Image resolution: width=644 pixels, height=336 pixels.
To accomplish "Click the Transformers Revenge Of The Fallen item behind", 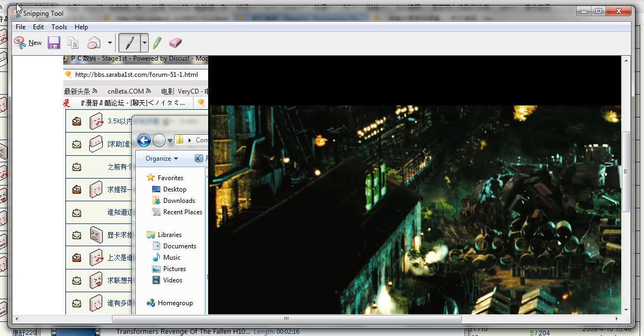I will pos(183,332).
